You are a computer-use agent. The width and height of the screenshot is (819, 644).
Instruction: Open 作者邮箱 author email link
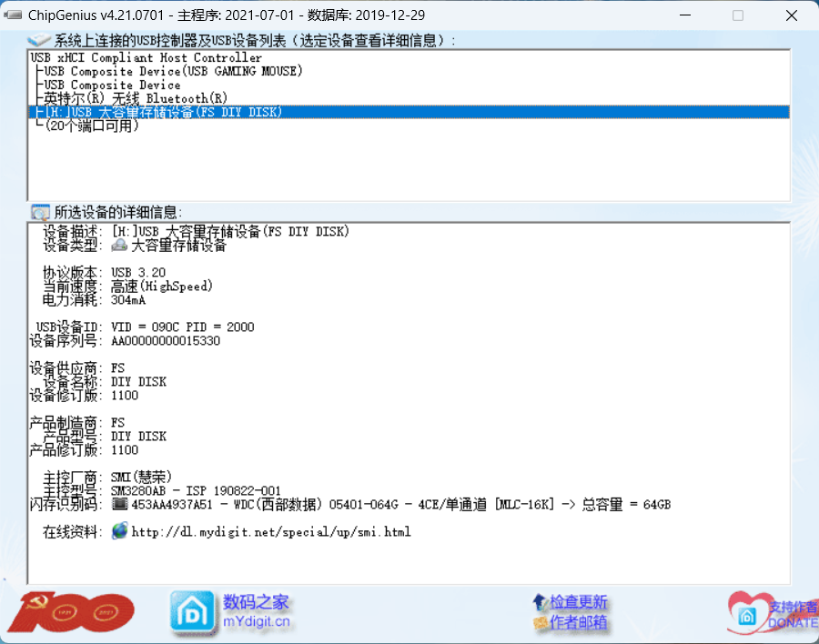point(578,622)
